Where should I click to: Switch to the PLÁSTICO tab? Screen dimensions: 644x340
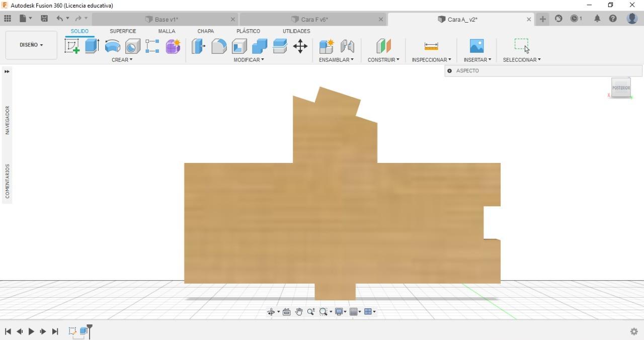248,31
